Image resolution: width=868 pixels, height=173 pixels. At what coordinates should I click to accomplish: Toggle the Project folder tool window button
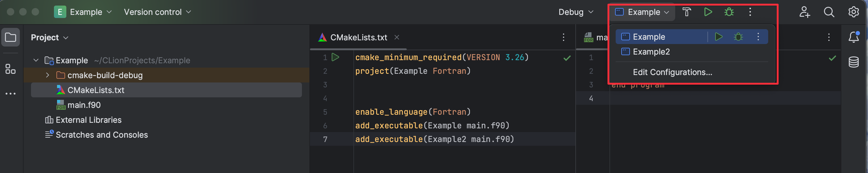[x=11, y=37]
